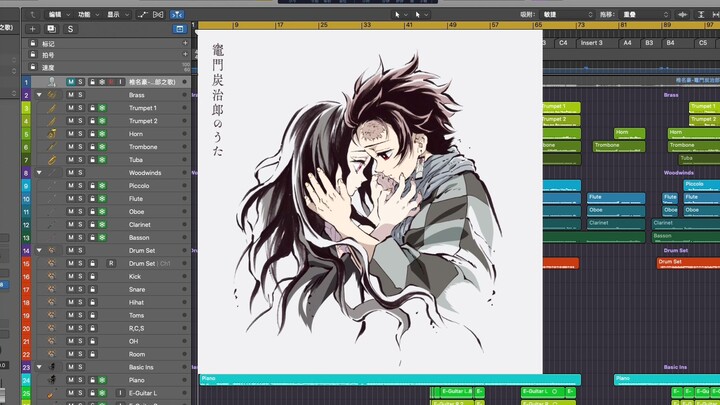The height and width of the screenshot is (405, 720).
Task: Click the Tuba track instrument icon
Action: pos(52,160)
